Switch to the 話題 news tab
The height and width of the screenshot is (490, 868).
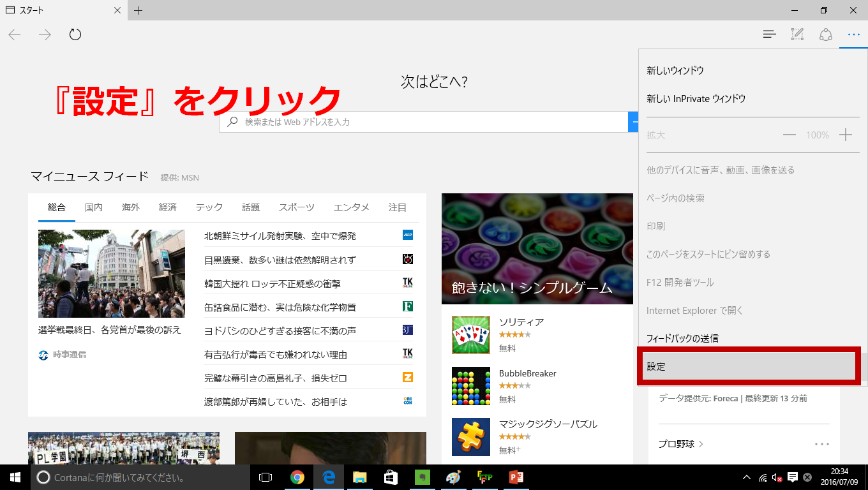tap(251, 207)
